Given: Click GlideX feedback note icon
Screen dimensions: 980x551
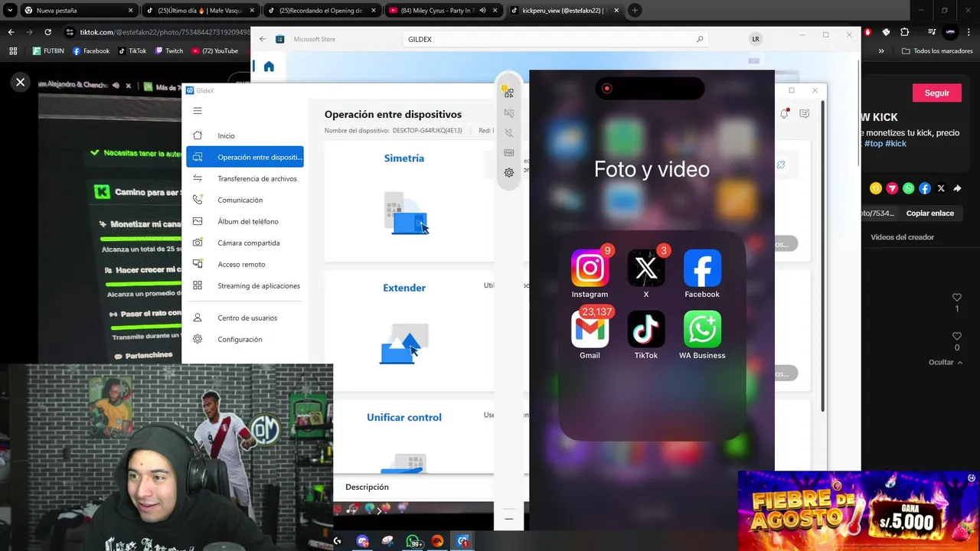Looking at the screenshot, I should 804,113.
